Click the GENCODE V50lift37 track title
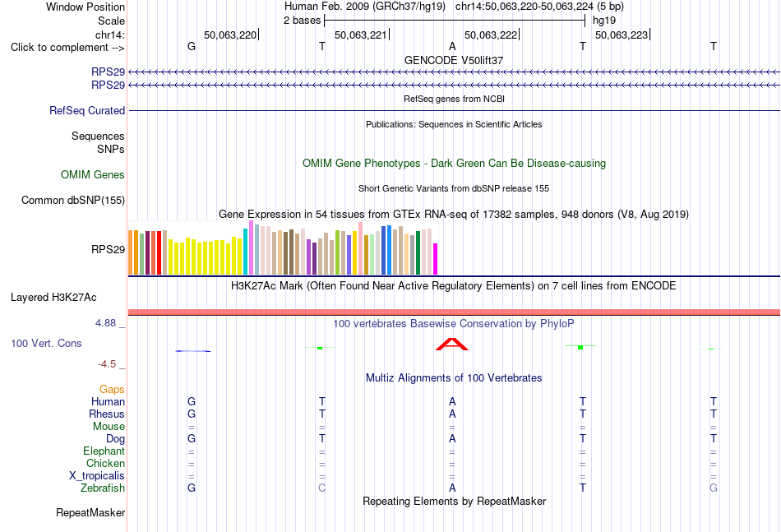 [454, 60]
